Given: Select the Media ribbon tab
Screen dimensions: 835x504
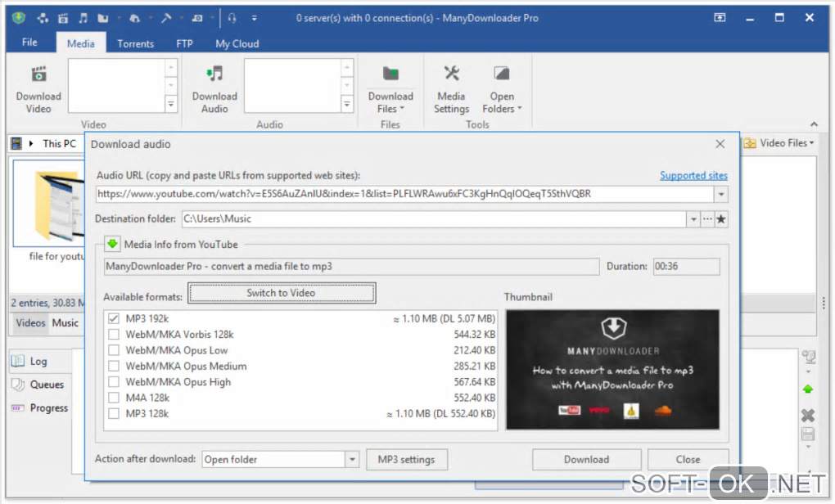Looking at the screenshot, I should coord(80,43).
